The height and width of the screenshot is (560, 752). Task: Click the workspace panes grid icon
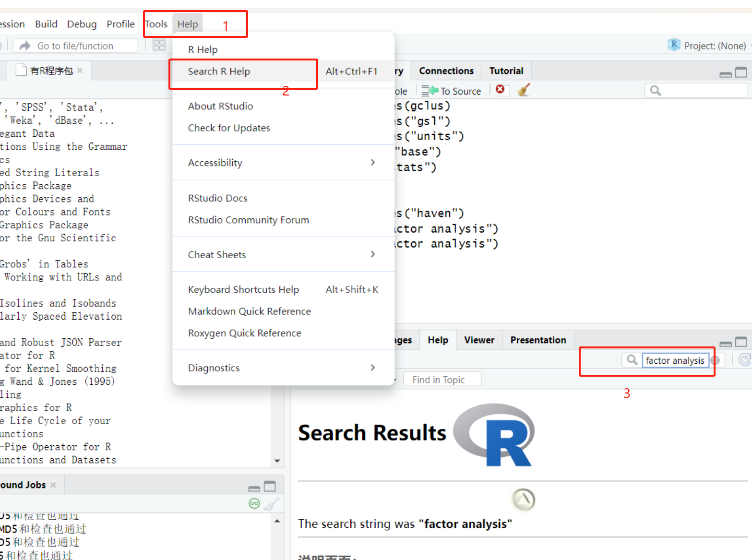click(159, 45)
